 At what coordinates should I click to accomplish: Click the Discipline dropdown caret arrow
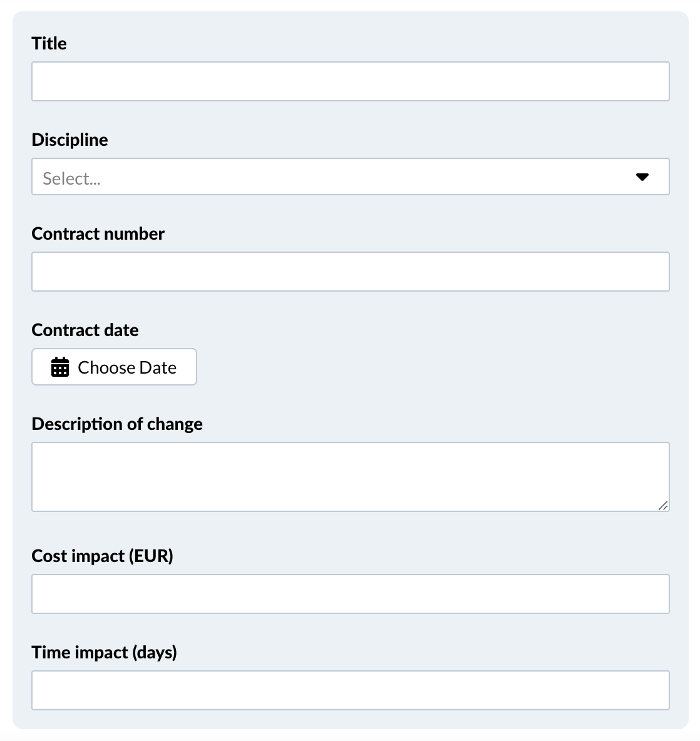coord(642,177)
